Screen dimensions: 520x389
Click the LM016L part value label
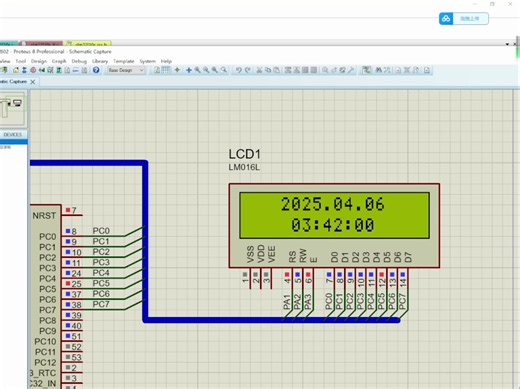(244, 167)
